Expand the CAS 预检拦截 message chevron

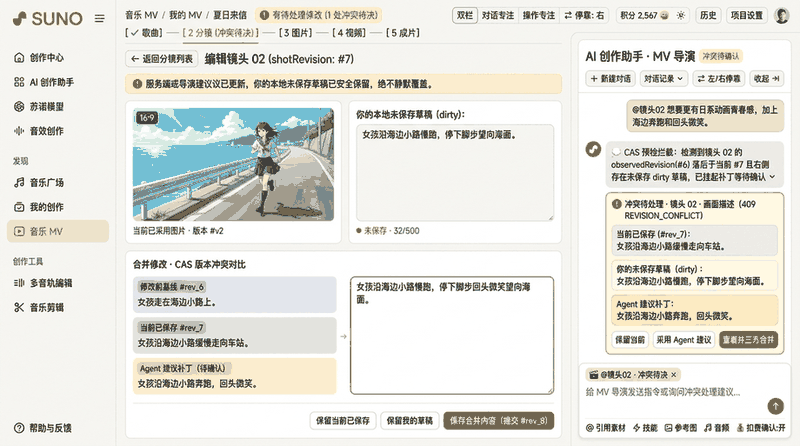pos(772,177)
